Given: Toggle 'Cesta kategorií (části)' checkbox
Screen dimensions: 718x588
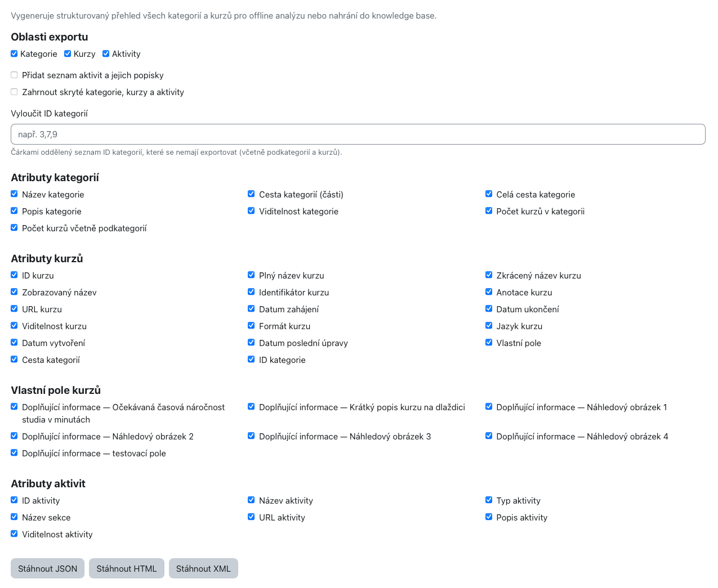Looking at the screenshot, I should tap(251, 194).
